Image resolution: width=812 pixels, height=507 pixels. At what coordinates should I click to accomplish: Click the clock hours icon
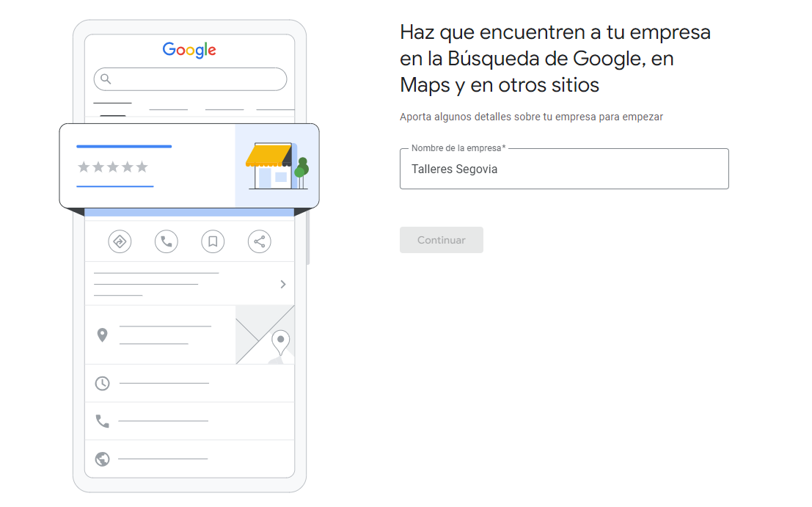tap(103, 383)
